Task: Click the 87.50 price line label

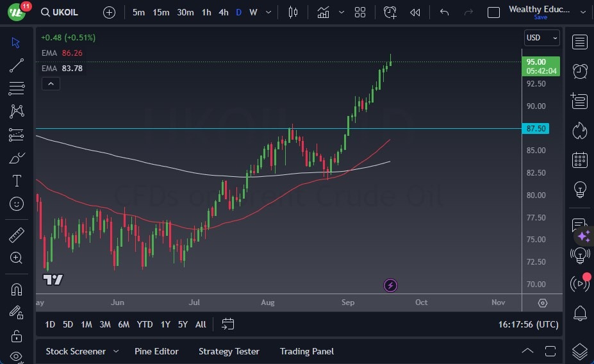Action: (x=536, y=128)
